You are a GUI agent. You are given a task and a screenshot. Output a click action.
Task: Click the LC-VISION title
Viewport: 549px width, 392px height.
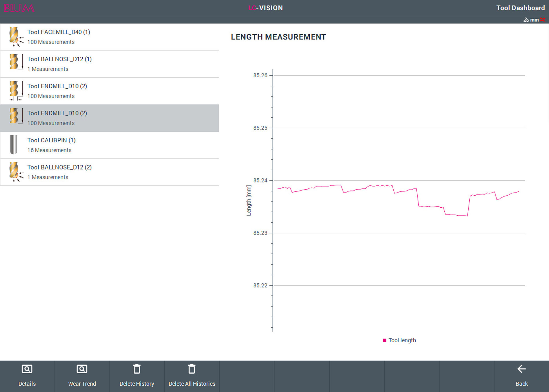coord(265,8)
